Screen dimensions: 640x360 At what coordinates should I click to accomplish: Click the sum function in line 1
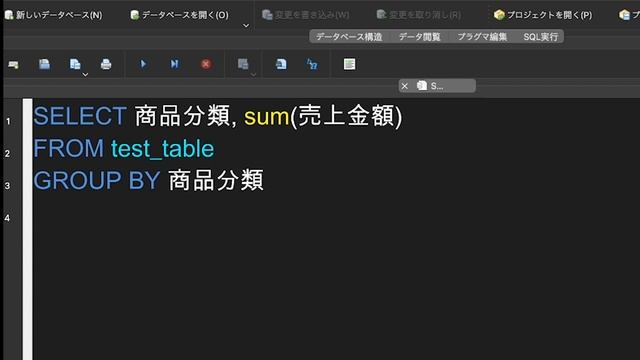click(266, 117)
